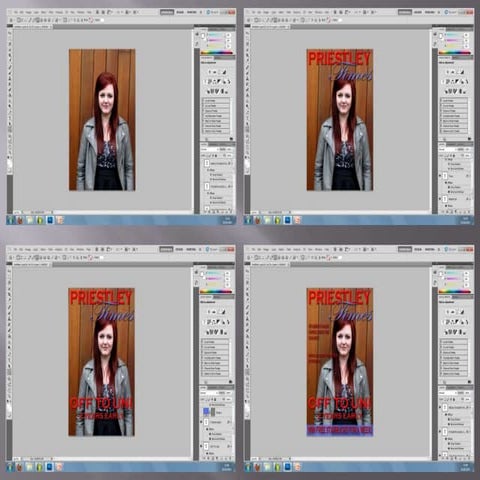Select blue shape layer thumbnail in window without banner
Screen dimensions: 480x480
click(x=206, y=412)
